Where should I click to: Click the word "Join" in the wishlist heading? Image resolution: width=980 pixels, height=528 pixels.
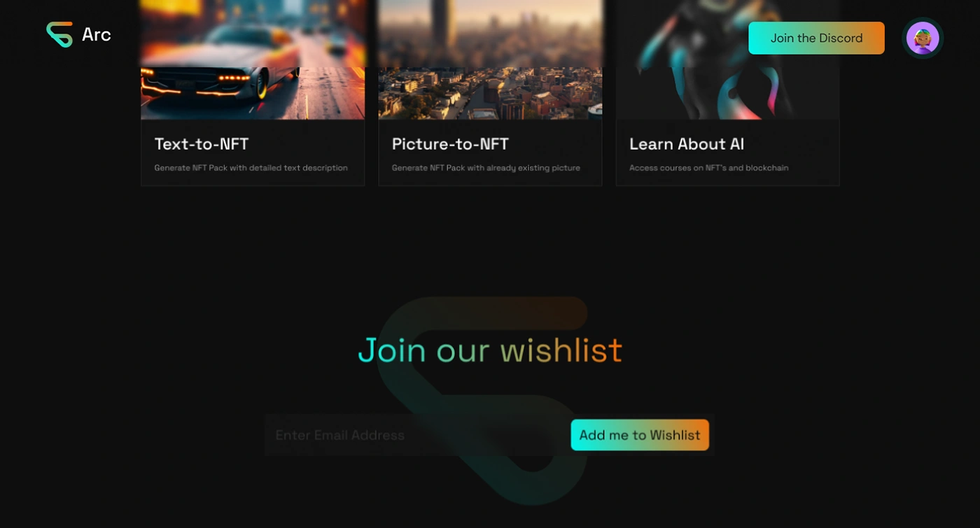(x=391, y=350)
